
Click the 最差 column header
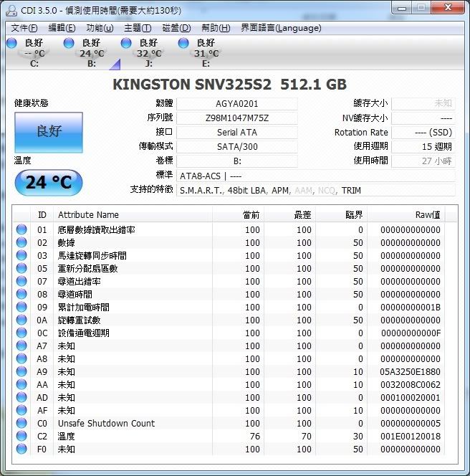(x=289, y=214)
